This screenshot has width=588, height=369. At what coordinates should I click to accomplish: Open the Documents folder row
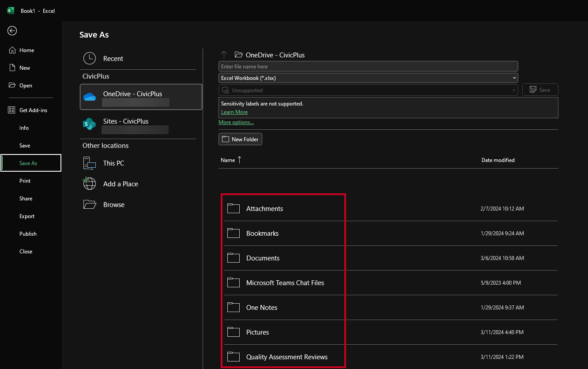click(x=391, y=258)
